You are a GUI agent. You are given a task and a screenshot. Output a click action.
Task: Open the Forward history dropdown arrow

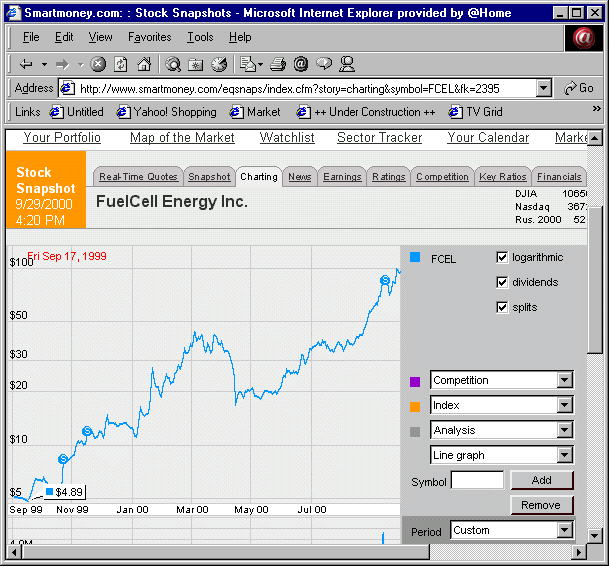tap(81, 64)
